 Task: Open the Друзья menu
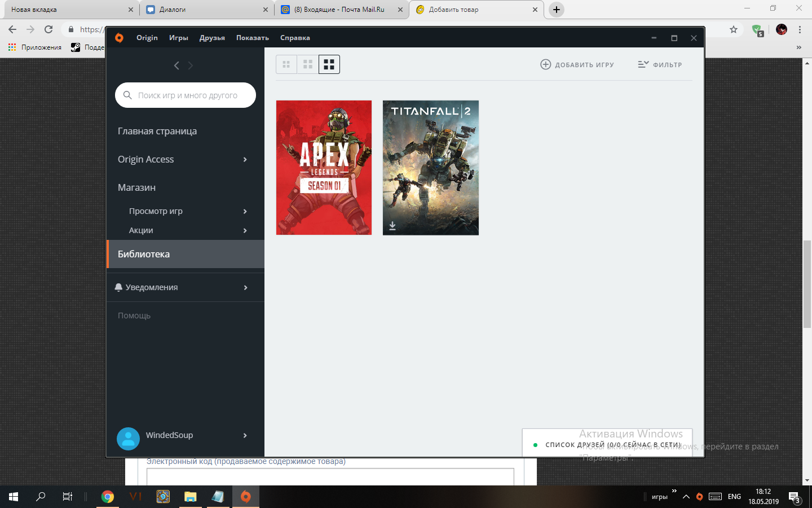pyautogui.click(x=212, y=38)
